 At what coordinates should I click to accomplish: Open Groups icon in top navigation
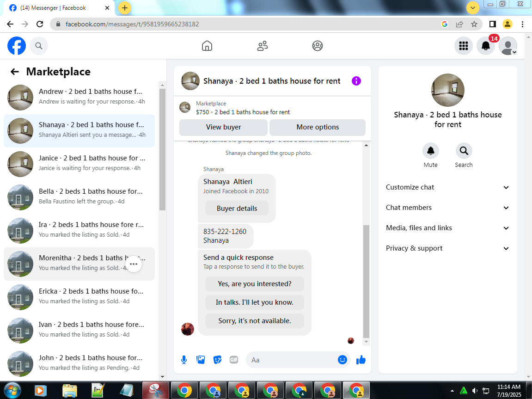318,46
